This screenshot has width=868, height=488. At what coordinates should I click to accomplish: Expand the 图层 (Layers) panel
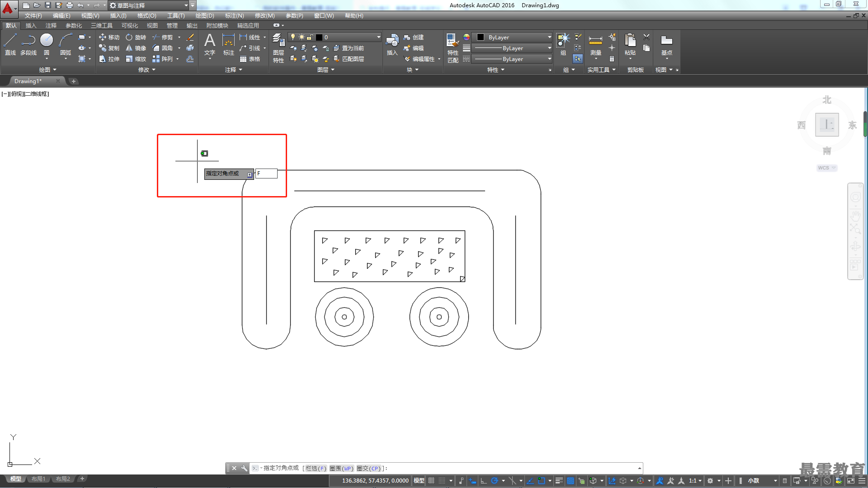(325, 70)
